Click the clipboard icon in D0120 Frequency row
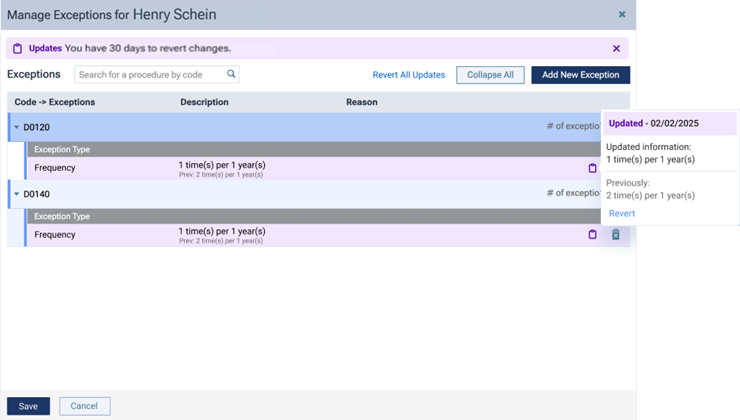 coord(592,168)
